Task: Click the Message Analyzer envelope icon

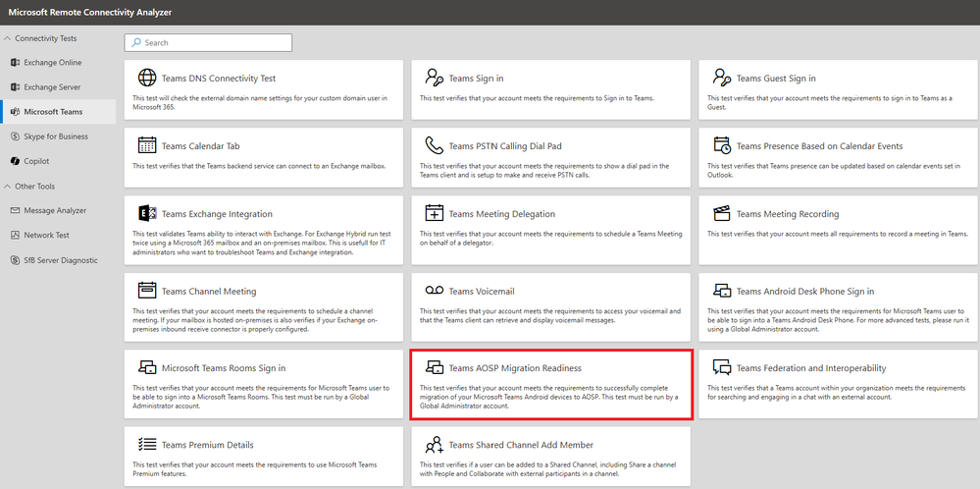Action: pyautogui.click(x=15, y=210)
